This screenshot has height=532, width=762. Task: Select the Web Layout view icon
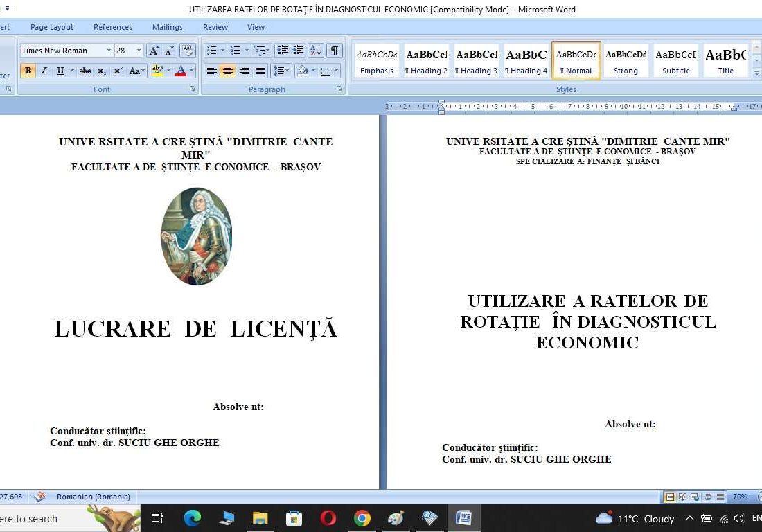(694, 497)
